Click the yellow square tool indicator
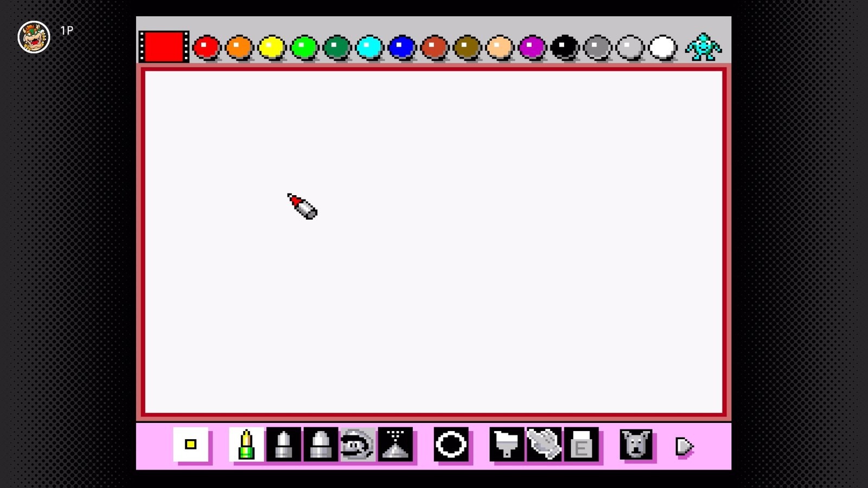 (x=190, y=445)
